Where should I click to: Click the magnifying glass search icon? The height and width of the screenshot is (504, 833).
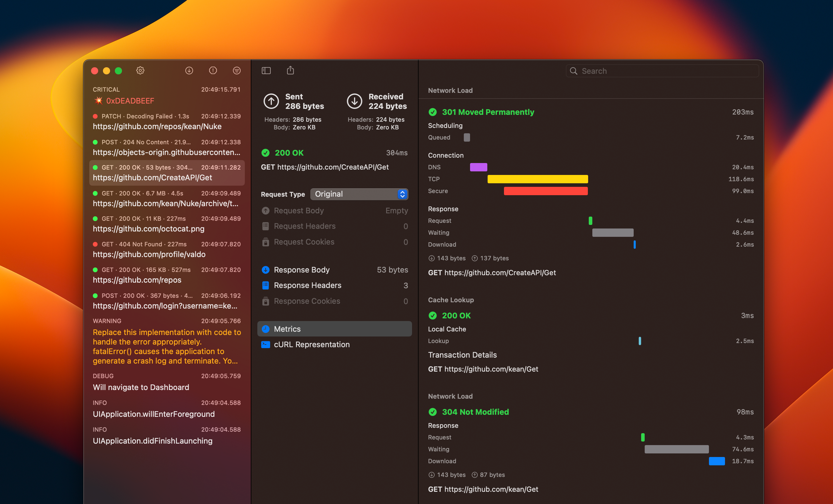click(574, 71)
